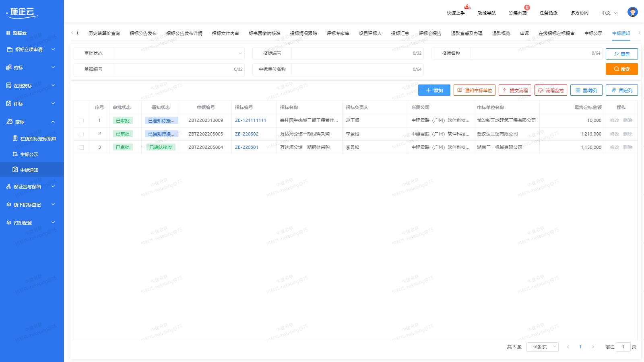Open 中标公示 in sidebar
Viewport: 644px width, 362px height.
pos(29,154)
